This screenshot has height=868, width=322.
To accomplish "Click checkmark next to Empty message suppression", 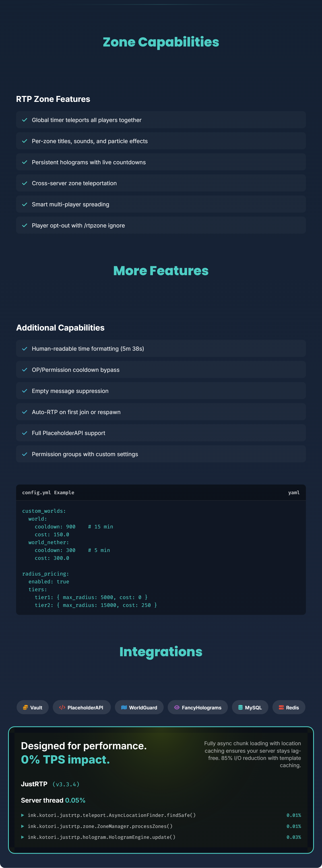I will pos(25,391).
